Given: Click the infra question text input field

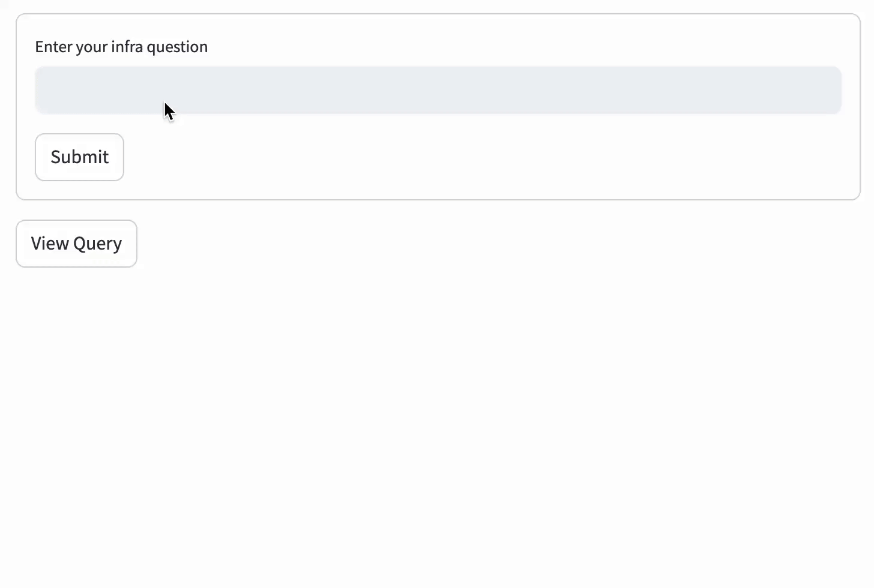Looking at the screenshot, I should click(x=438, y=90).
